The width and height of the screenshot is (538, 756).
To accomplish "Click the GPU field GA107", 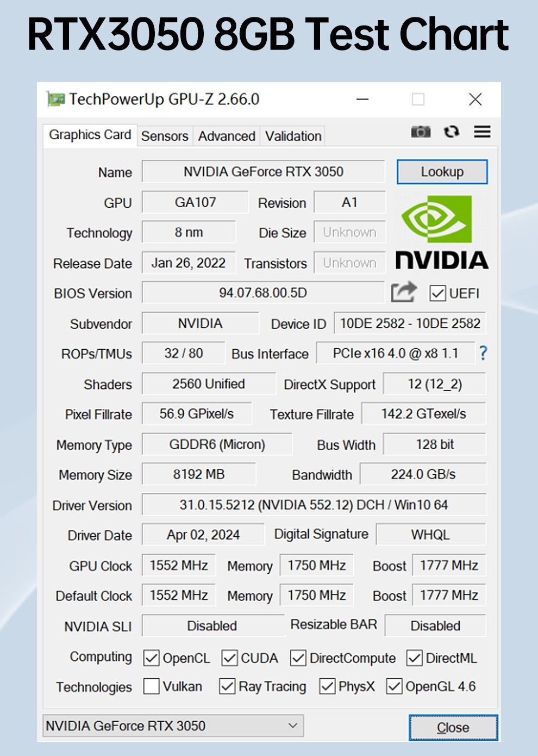I will tap(195, 202).
